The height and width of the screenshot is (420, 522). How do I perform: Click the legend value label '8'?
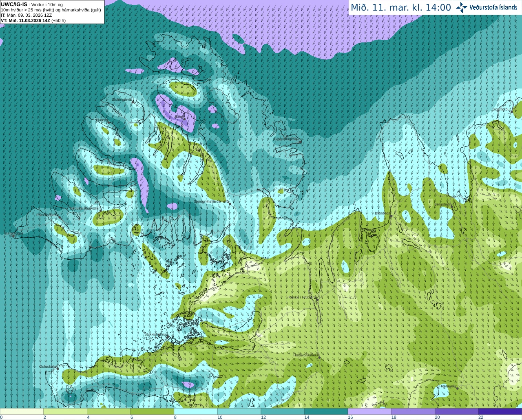tap(175, 417)
